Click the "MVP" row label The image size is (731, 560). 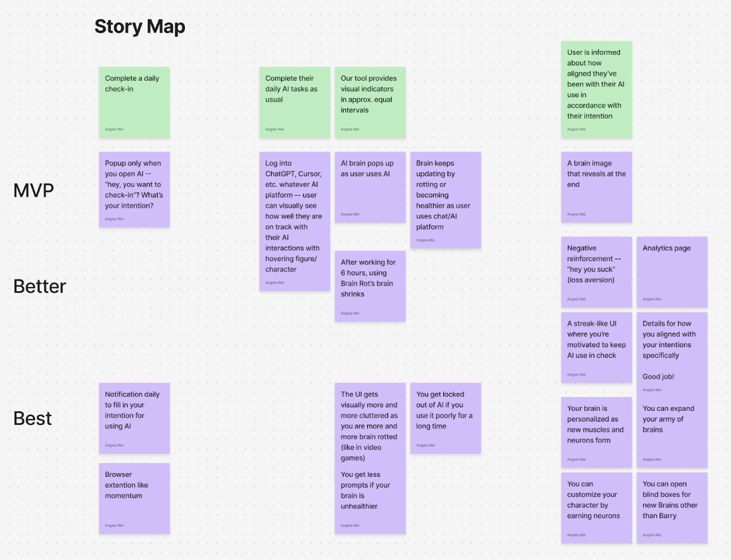coord(34,190)
